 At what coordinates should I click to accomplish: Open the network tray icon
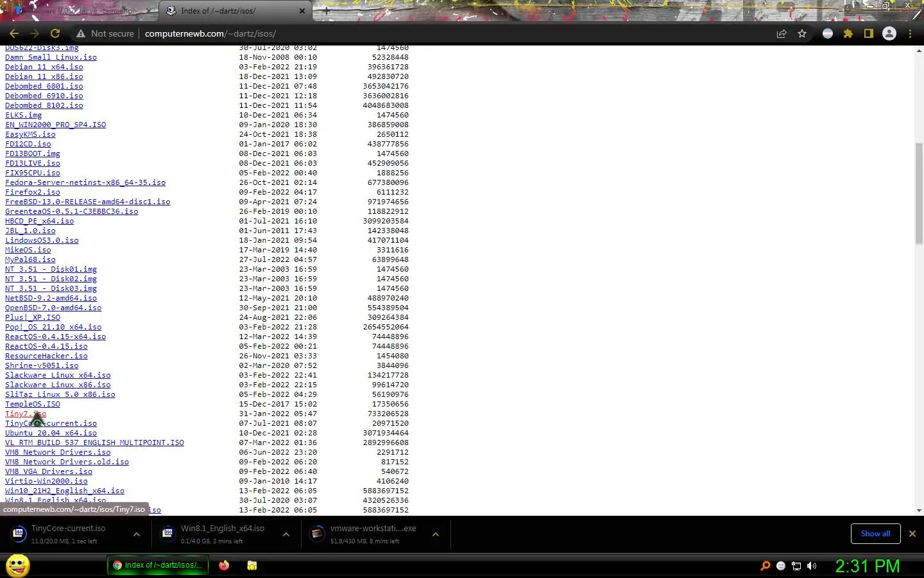point(796,566)
